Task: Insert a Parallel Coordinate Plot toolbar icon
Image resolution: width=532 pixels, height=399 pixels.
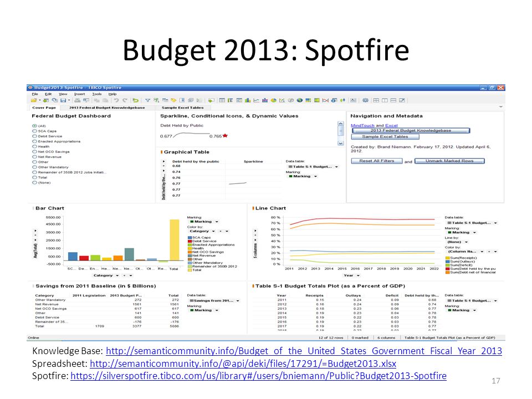Action: coord(325,100)
